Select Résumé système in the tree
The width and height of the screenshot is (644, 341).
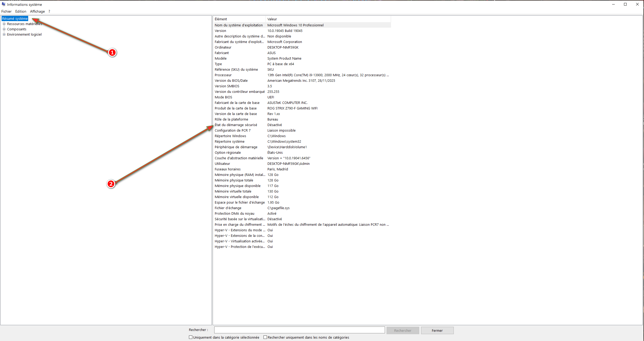(x=15, y=18)
